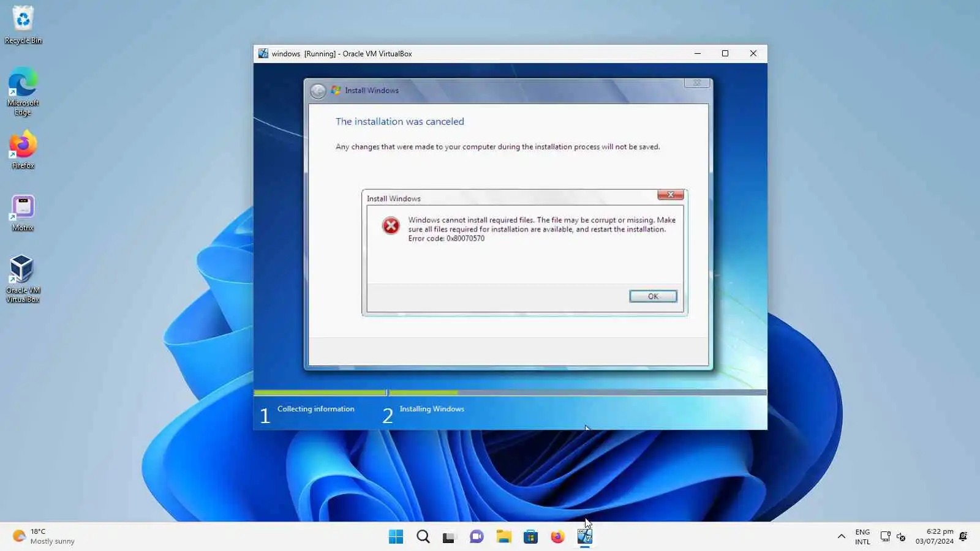Open the Chat app on the taskbar
980x551 pixels.
[477, 537]
